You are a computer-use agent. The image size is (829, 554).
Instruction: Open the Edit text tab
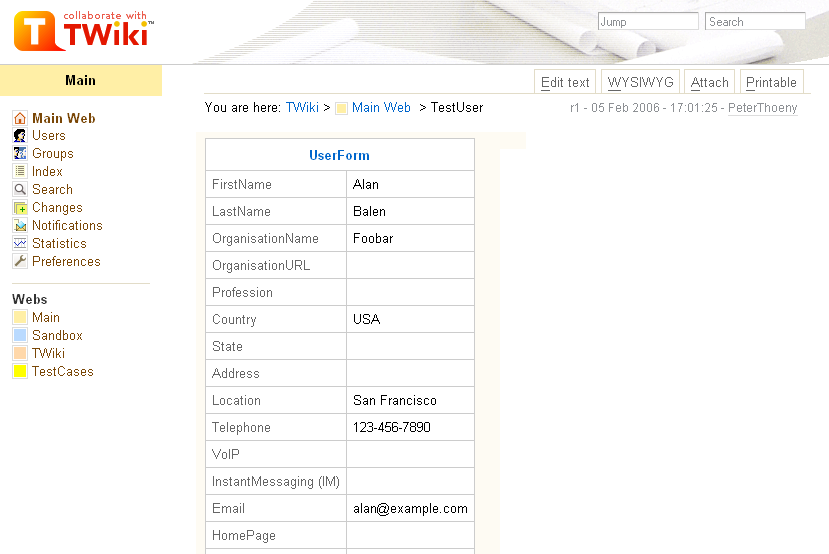(x=565, y=82)
